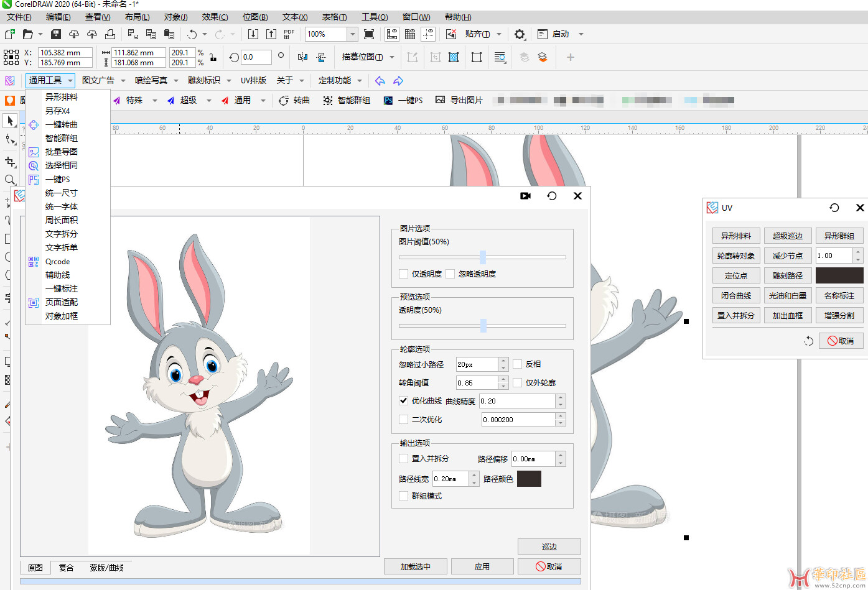Click the 一键PS Photoshop icon in toolbar
Viewport: 868px width, 590px height.
coord(388,100)
